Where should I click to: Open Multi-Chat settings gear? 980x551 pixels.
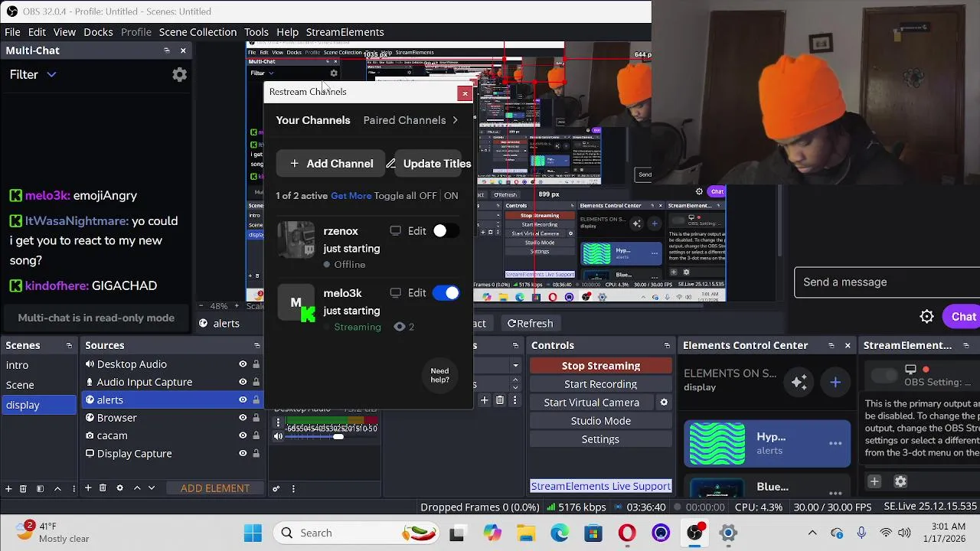point(179,74)
